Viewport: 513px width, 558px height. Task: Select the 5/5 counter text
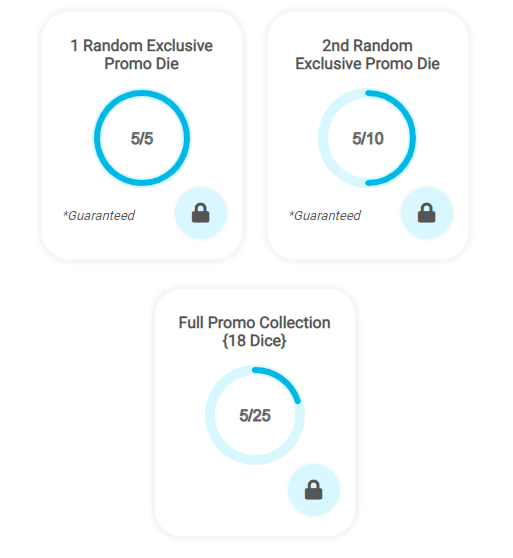click(142, 138)
